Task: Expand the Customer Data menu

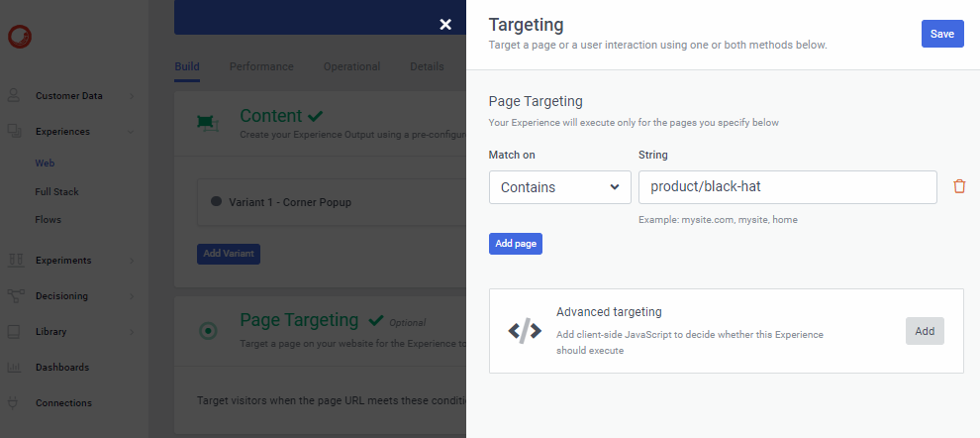Action: [x=132, y=96]
